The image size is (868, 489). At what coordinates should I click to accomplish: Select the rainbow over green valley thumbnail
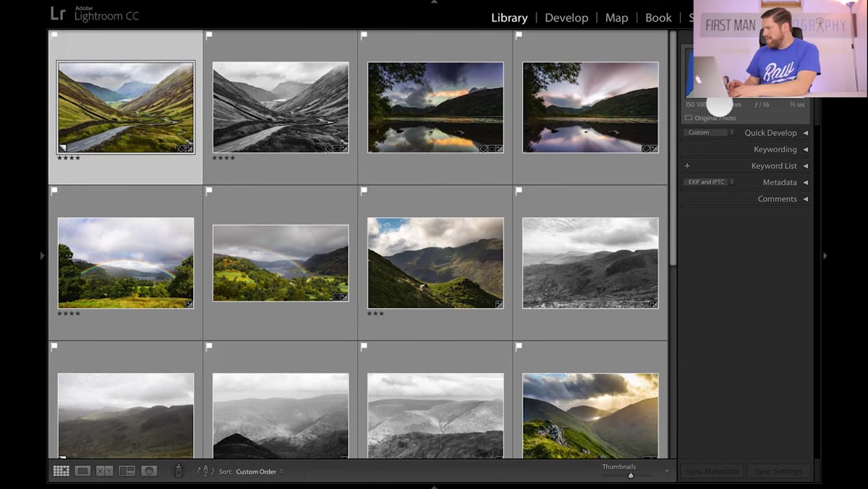(281, 263)
